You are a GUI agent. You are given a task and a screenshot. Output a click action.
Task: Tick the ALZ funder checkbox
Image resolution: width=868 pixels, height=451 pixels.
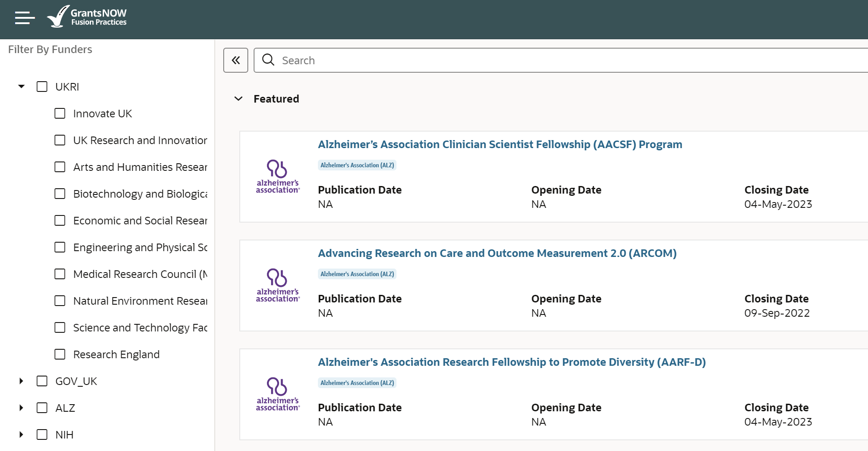point(42,408)
